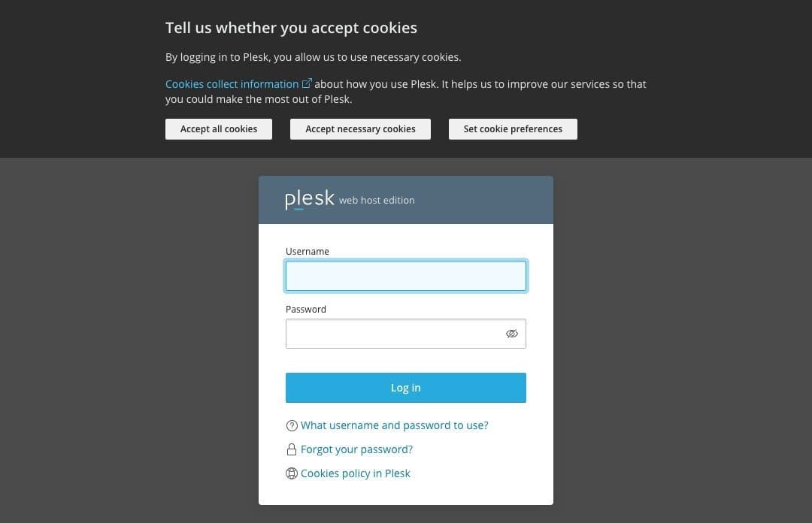Click the globe icon beside Cookies policy
Viewport: 812px width, 523px height.
coord(292,473)
